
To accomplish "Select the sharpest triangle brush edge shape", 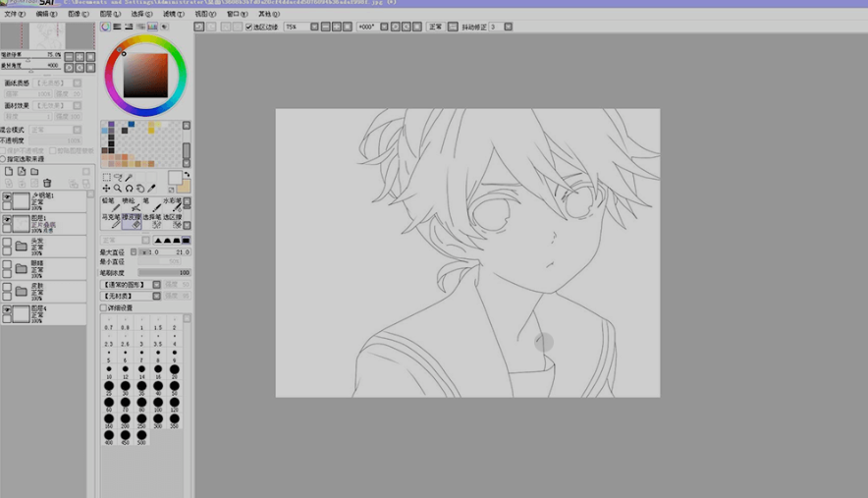I will pos(158,241).
